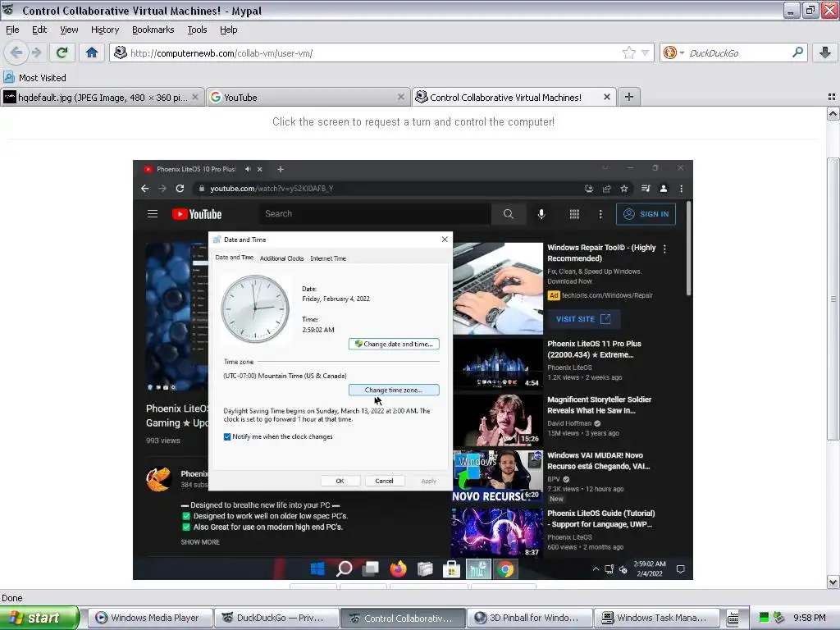Expand SHOW MORE in video description

pyautogui.click(x=200, y=541)
